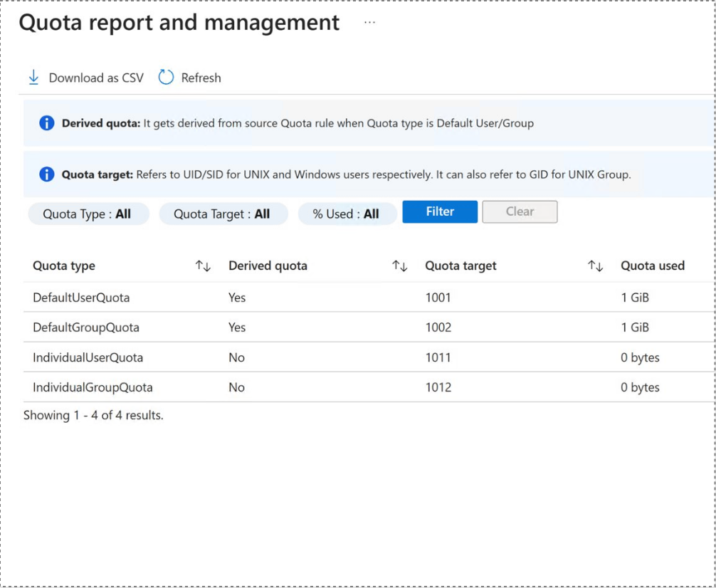The width and height of the screenshot is (716, 588).
Task: Open the ellipsis more options menu
Action: pyautogui.click(x=370, y=22)
